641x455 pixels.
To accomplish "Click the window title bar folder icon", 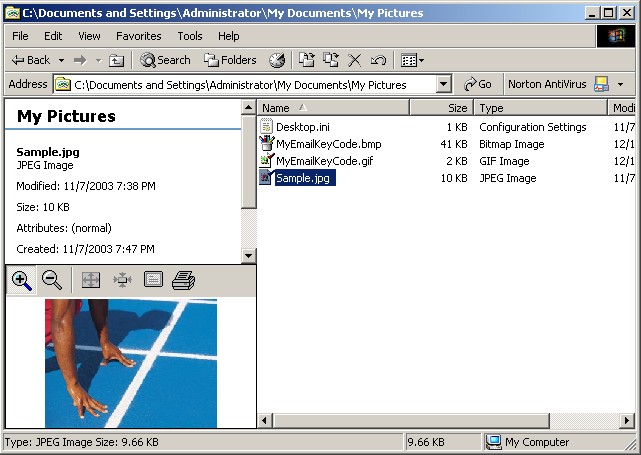I will pyautogui.click(x=11, y=13).
